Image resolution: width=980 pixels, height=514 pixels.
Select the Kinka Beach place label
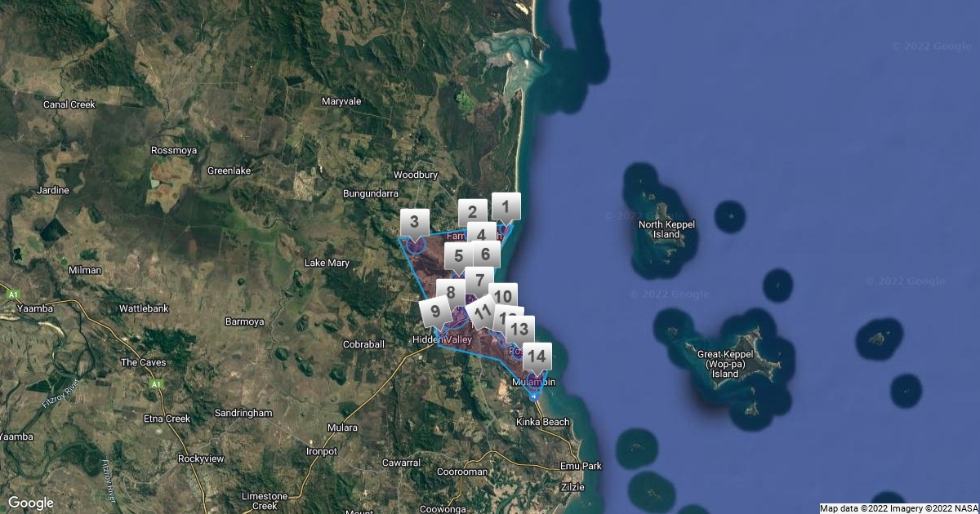543,422
